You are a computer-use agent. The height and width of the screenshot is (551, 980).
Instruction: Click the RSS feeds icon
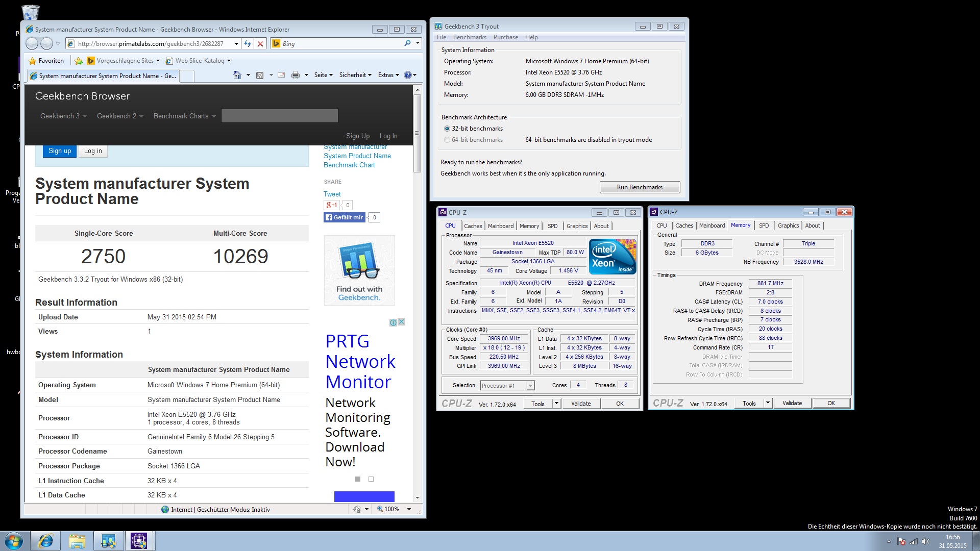click(260, 75)
